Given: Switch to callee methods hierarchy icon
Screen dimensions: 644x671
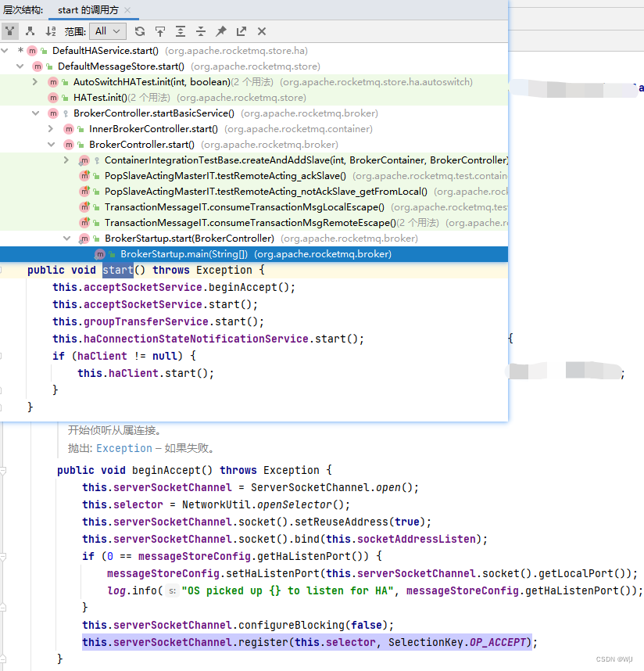Looking at the screenshot, I should (30, 31).
